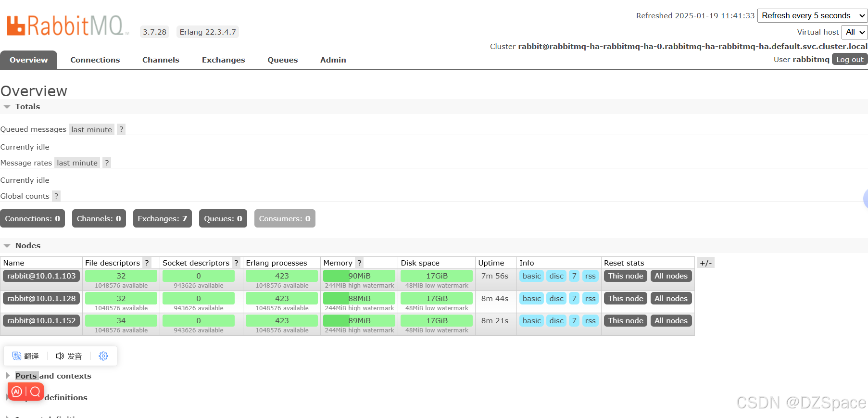
Task: Click File descriptors help question mark
Action: pos(147,263)
